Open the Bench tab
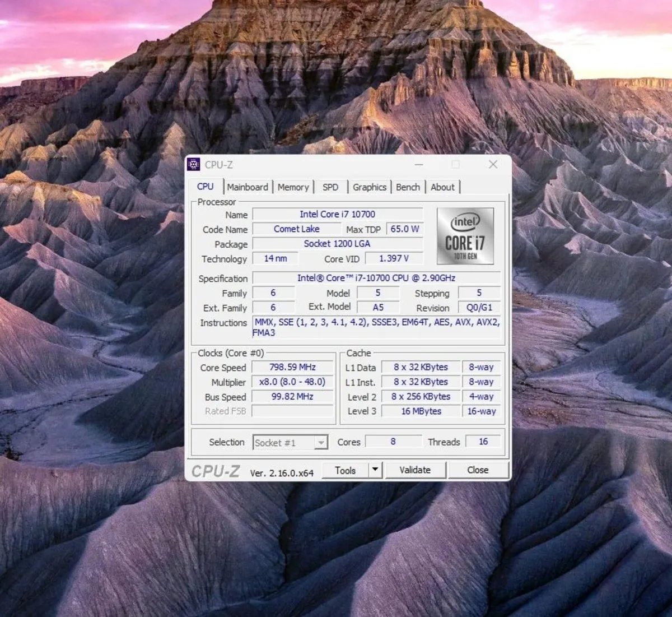672x617 pixels. [408, 187]
